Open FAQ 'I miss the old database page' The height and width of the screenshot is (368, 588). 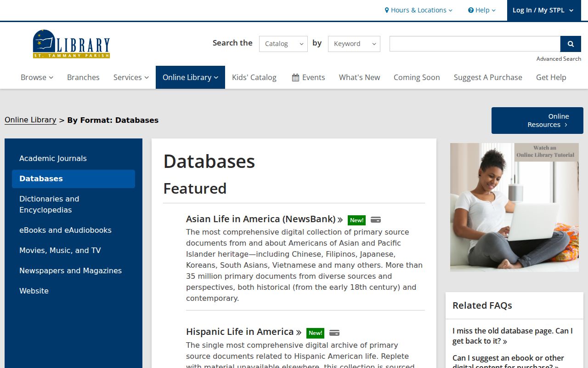pos(513,336)
